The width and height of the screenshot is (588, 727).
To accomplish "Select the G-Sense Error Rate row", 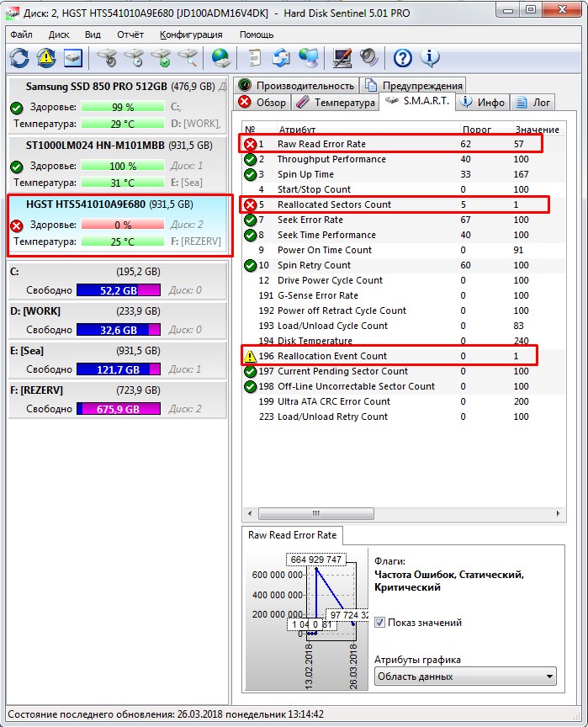I will [404, 295].
